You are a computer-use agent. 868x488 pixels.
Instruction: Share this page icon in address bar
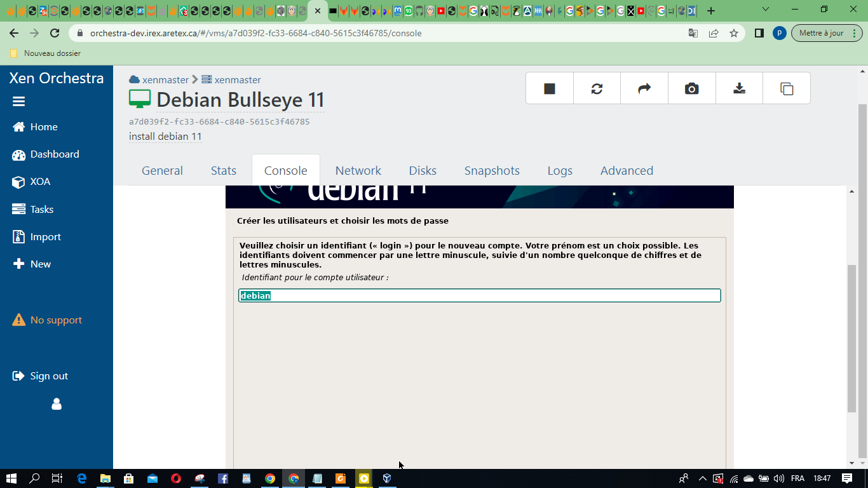[x=714, y=33]
